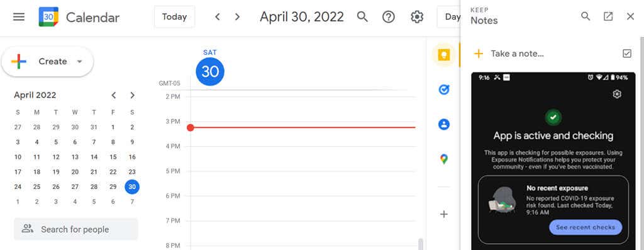Click the Get add-ons plus icon
Viewport: 644px width, 250px height.
[443, 214]
